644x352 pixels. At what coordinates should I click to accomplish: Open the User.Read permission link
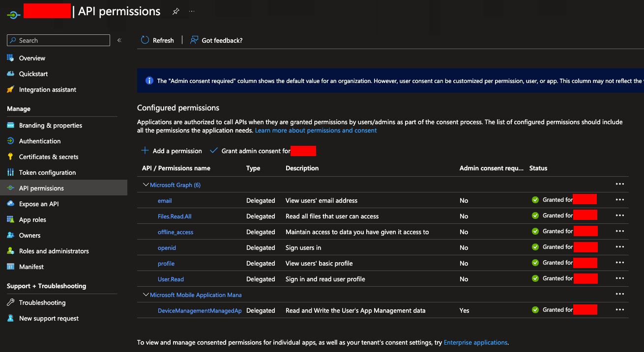pos(171,279)
